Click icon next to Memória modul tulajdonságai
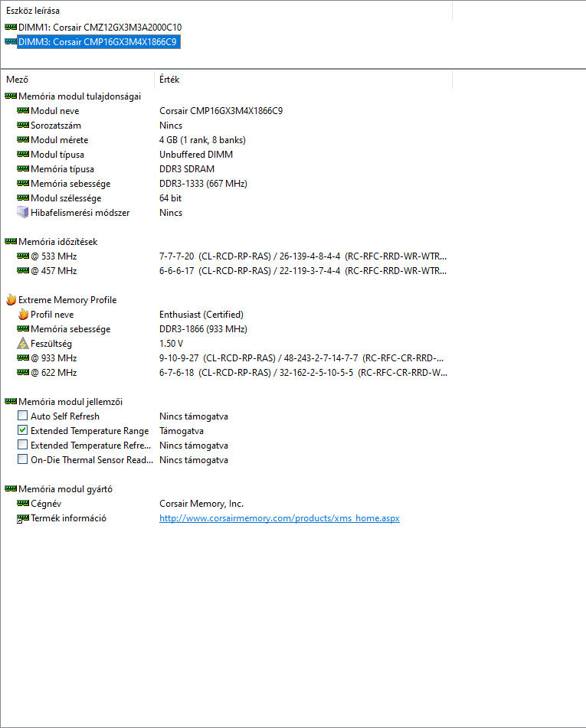The image size is (586, 728). pos(11,96)
